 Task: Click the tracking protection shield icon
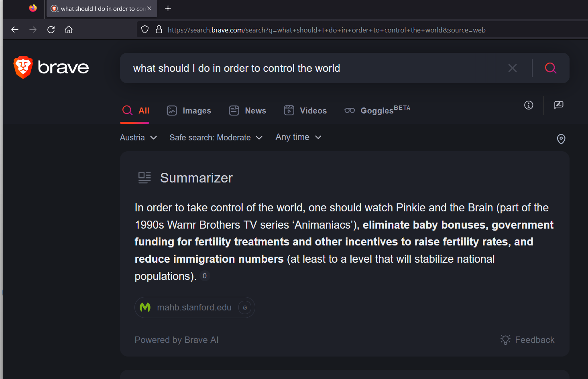click(145, 30)
